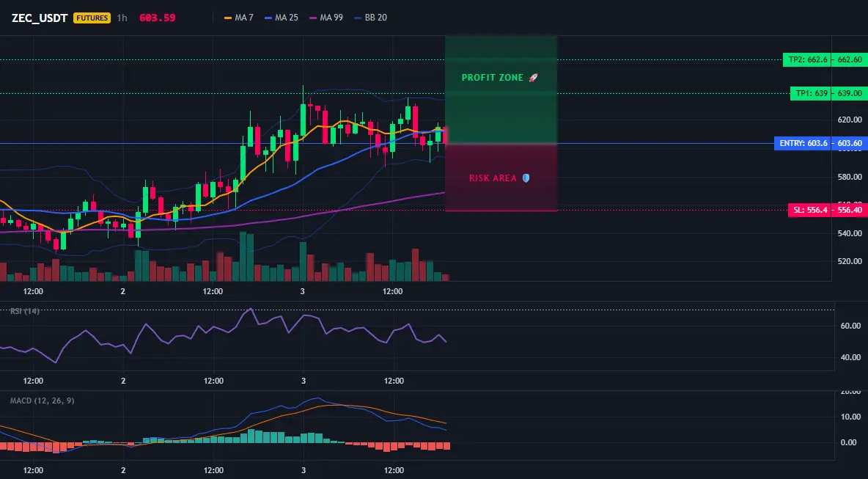The image size is (868, 479).
Task: Click the SL: 556.4 label
Action: click(x=810, y=210)
